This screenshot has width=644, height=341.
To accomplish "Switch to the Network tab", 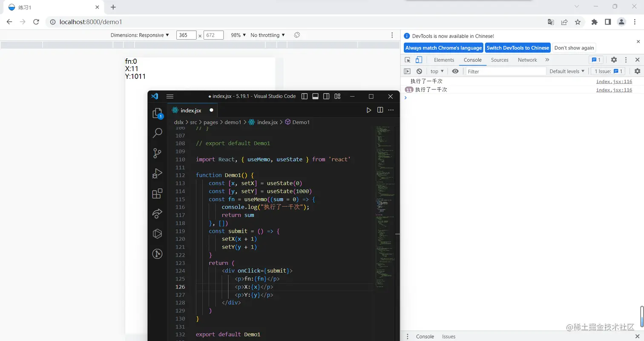I will (x=527, y=60).
